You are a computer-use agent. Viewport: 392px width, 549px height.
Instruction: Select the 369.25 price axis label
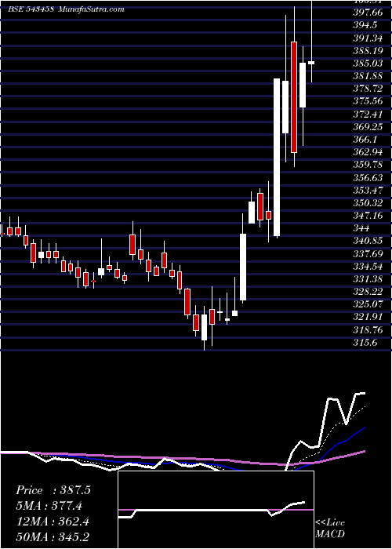(369, 127)
